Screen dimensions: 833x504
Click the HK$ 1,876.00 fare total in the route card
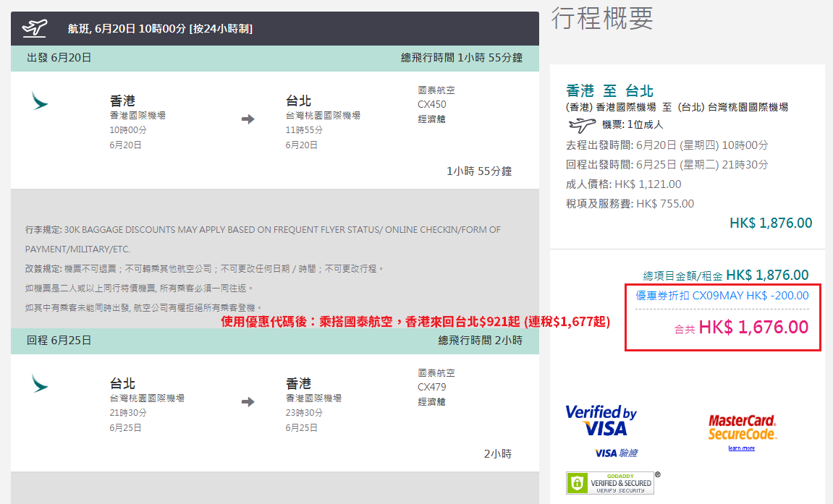(771, 223)
